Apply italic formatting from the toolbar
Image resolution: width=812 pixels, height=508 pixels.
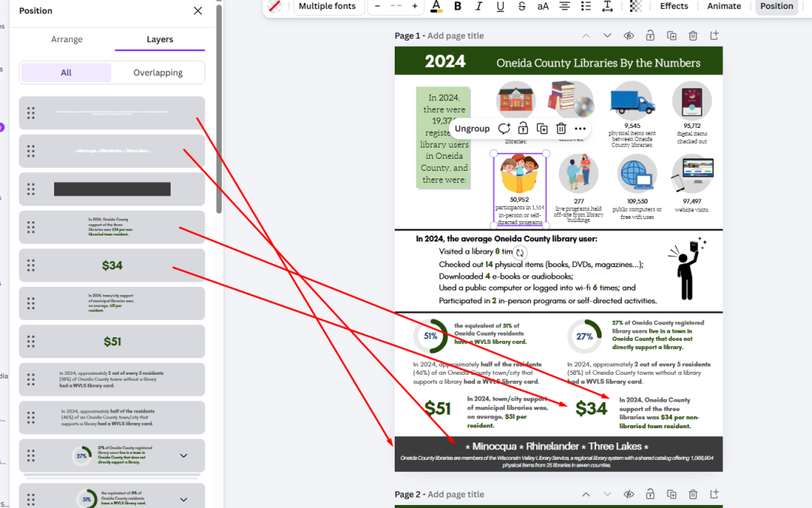click(x=479, y=6)
